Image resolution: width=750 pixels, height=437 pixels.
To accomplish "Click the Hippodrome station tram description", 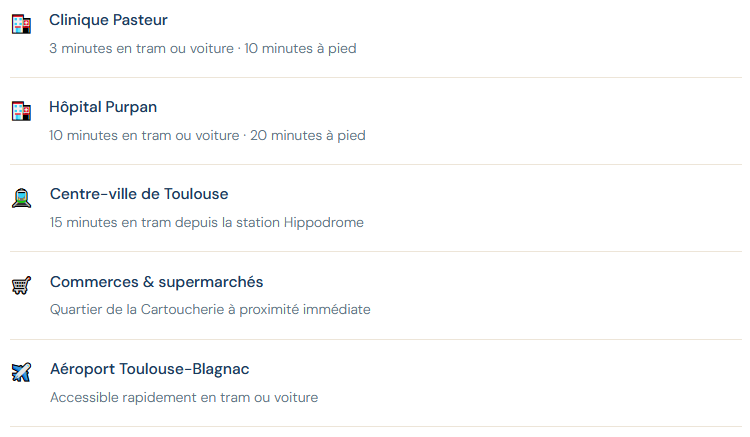I will coord(206,222).
